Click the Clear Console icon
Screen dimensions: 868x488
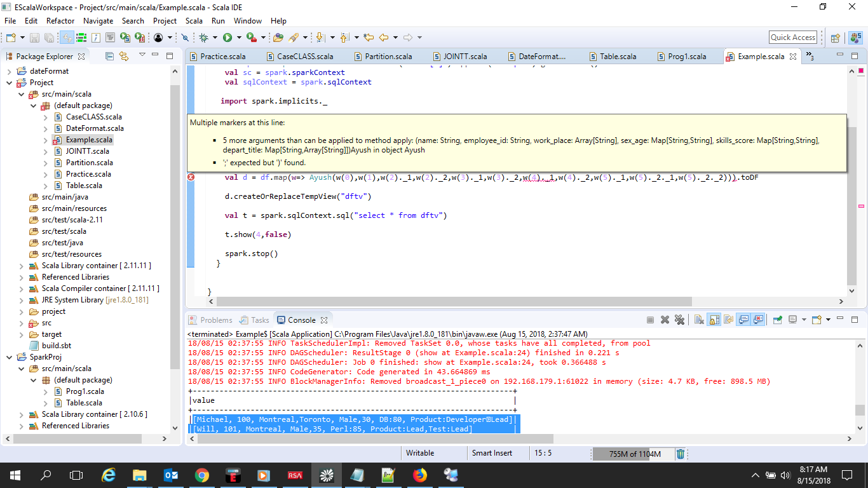[x=698, y=320]
